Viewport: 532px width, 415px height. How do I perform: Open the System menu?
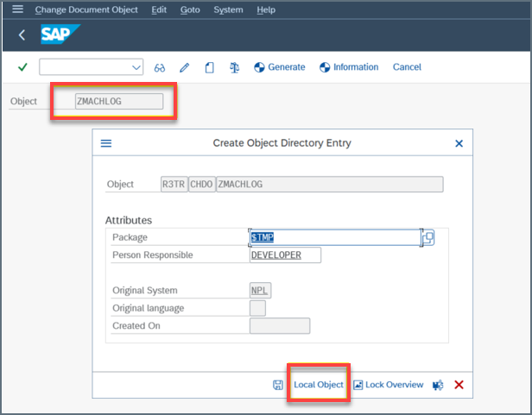pos(228,9)
